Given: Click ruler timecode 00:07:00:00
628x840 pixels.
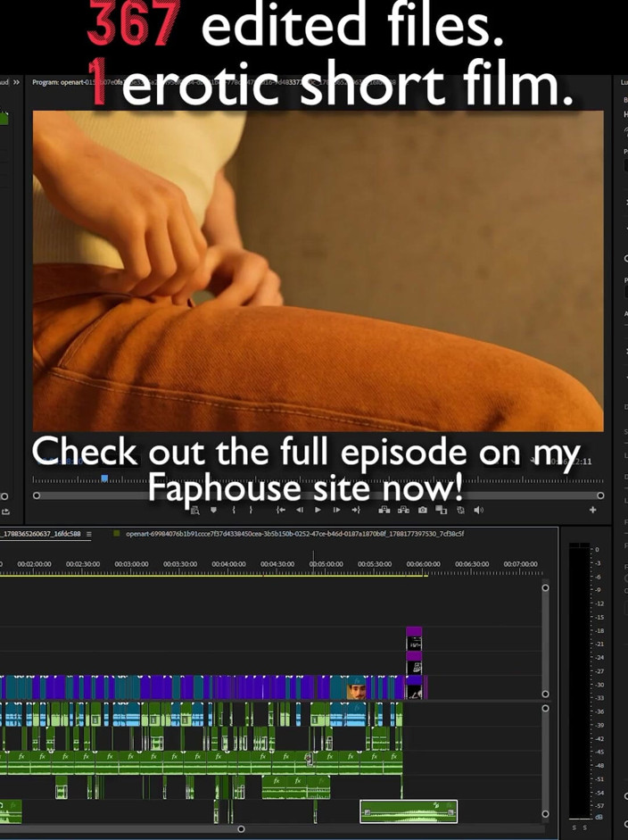Looking at the screenshot, I should (x=520, y=564).
